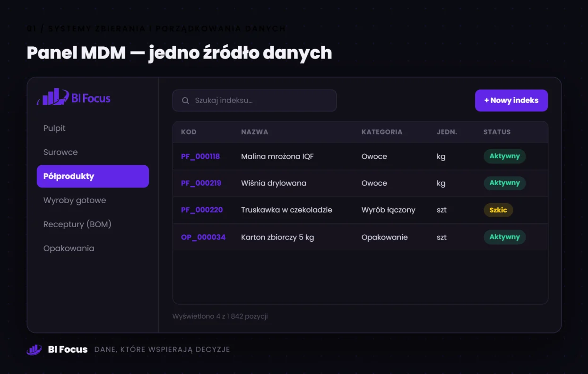Select Malina mrożona IQF name cell
This screenshot has width=588, height=374.
coord(277,156)
